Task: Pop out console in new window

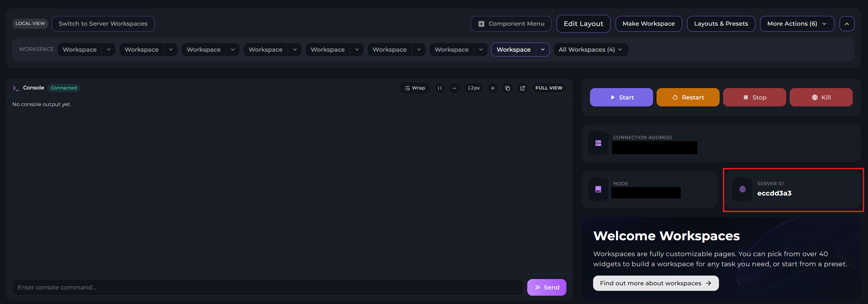Action: 522,88
